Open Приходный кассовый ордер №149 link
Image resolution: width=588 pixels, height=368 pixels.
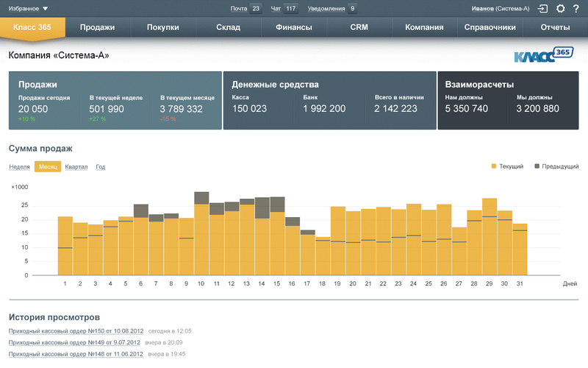tap(76, 342)
